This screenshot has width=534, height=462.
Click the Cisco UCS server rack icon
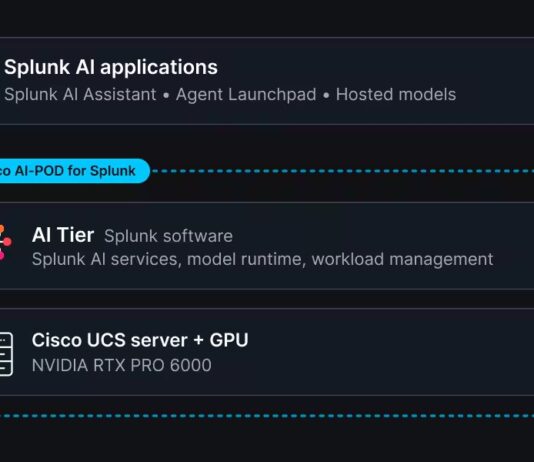(x=6, y=354)
